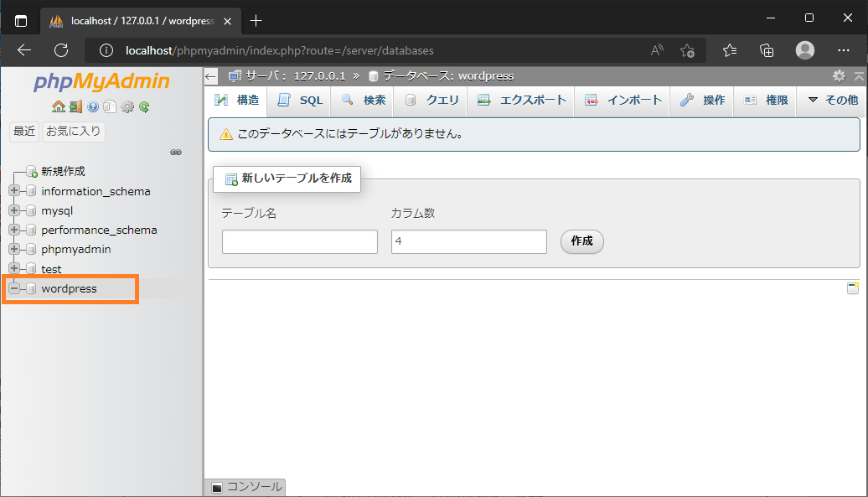Open the インポート tab
The width and height of the screenshot is (868, 497).
click(x=623, y=101)
